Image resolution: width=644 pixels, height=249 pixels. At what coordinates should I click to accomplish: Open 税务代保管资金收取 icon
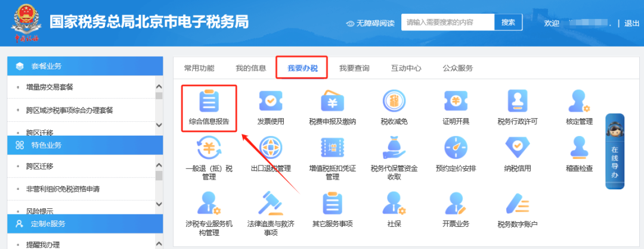394,147
